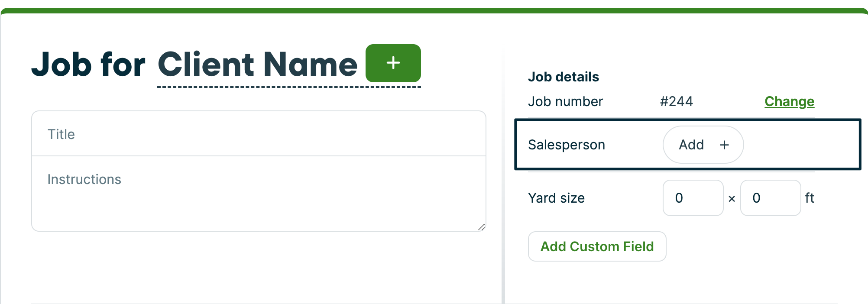Grab the resize handle of the Instructions box
Image resolution: width=868 pixels, height=304 pixels.
click(x=481, y=227)
